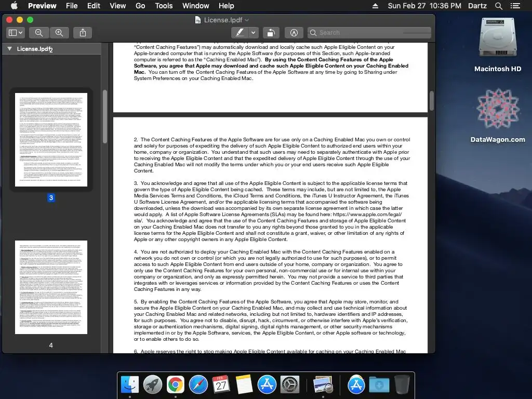The width and height of the screenshot is (532, 399).
Task: Open Safari from the Dock
Action: [198, 384]
